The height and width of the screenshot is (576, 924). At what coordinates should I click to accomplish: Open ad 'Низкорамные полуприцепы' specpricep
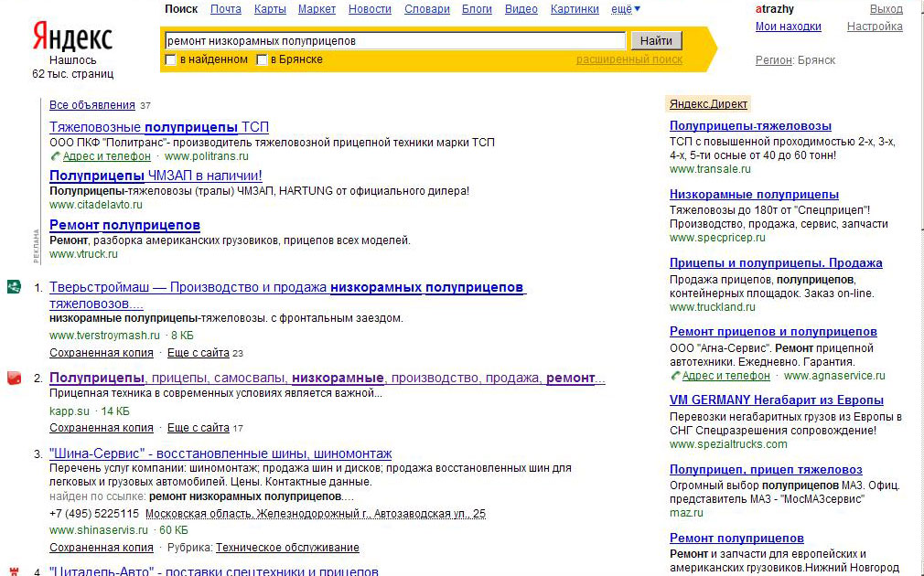tap(754, 195)
